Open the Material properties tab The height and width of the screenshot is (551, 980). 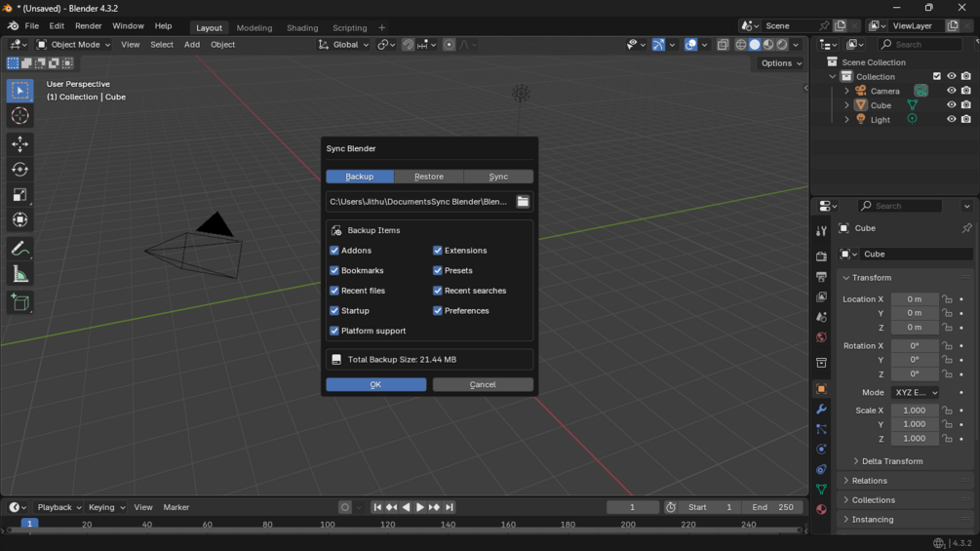821,509
